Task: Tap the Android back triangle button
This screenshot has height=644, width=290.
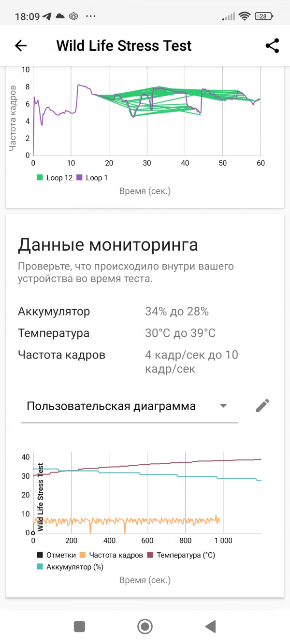Action: point(210,627)
